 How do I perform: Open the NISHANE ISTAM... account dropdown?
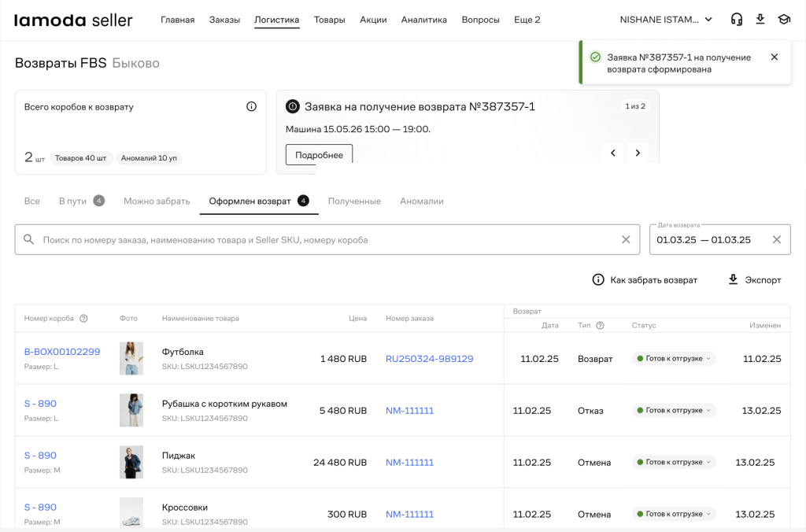(666, 20)
